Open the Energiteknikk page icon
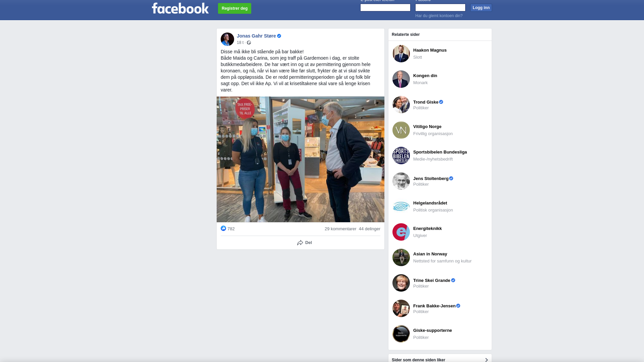The height and width of the screenshot is (362, 644). pyautogui.click(x=401, y=232)
